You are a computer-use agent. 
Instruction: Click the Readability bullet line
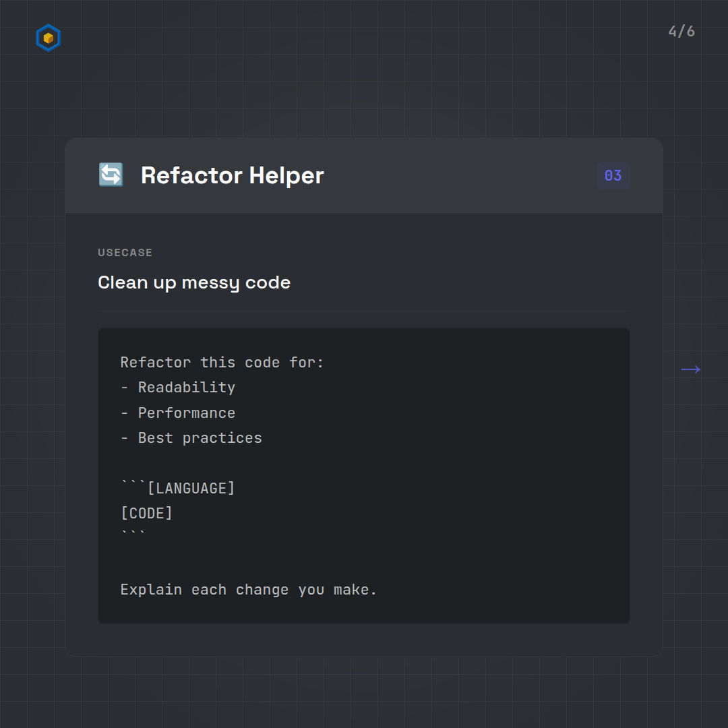pos(178,388)
